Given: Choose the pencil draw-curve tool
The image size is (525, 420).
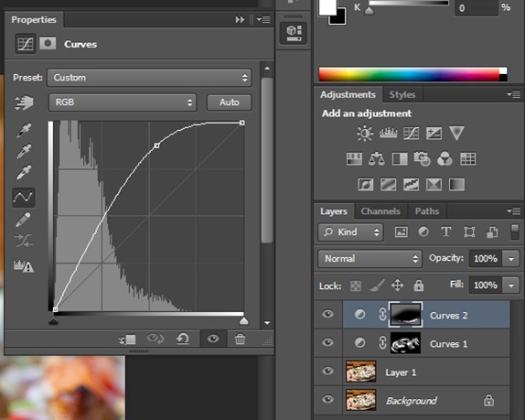Looking at the screenshot, I should pos(23,220).
